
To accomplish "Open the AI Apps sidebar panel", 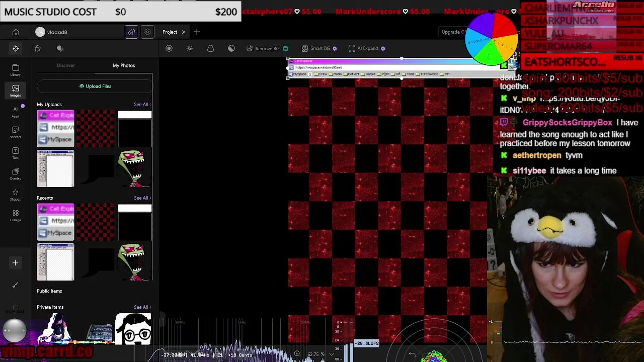I will 16,112.
